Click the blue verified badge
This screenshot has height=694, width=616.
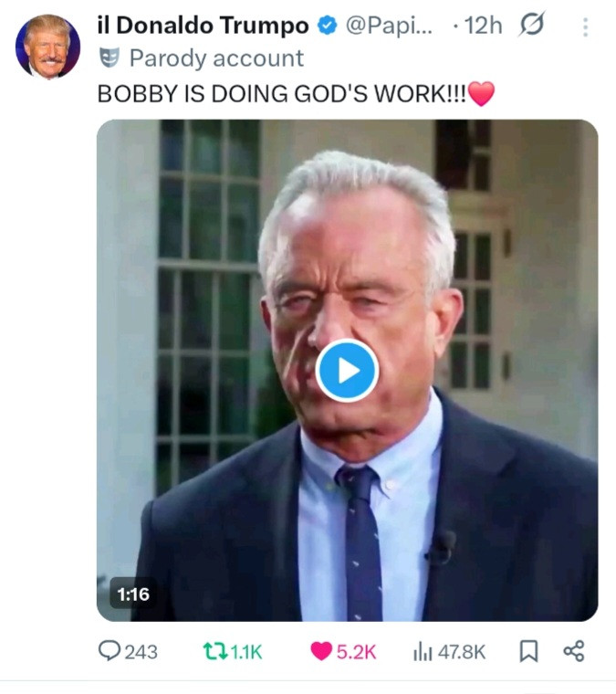point(327,26)
